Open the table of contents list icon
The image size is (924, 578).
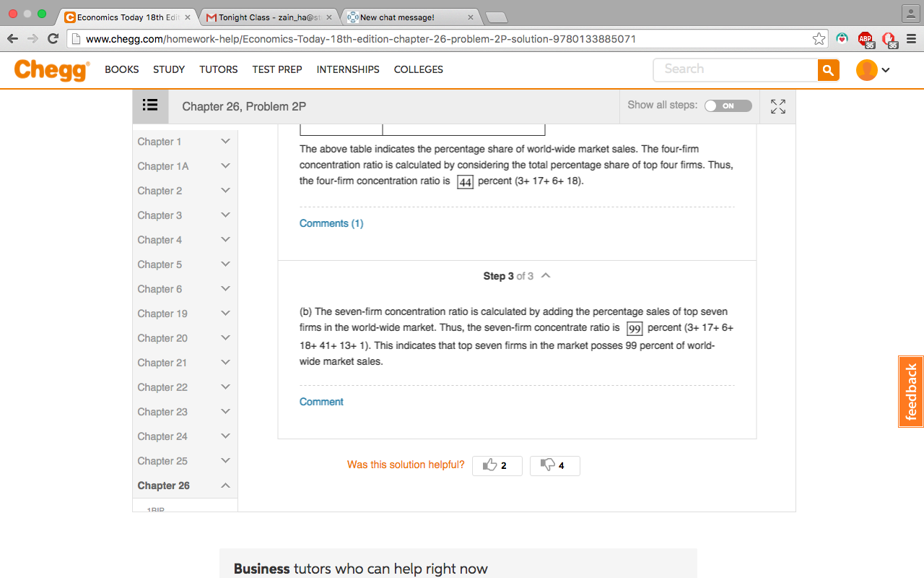click(150, 106)
